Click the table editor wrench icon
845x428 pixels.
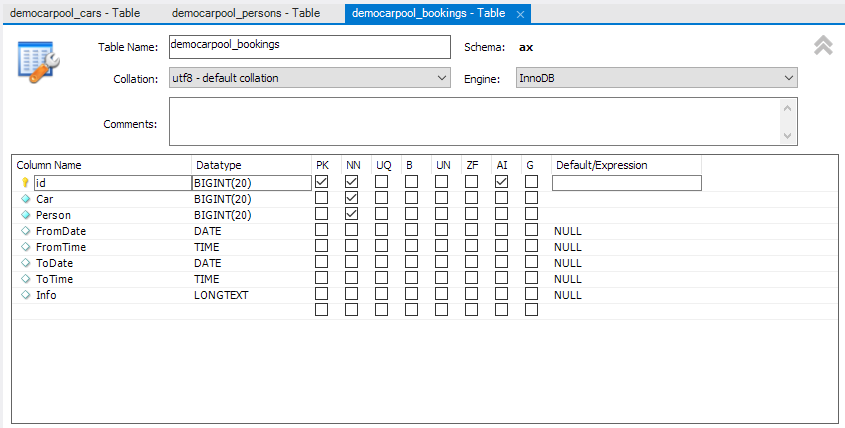[x=39, y=62]
